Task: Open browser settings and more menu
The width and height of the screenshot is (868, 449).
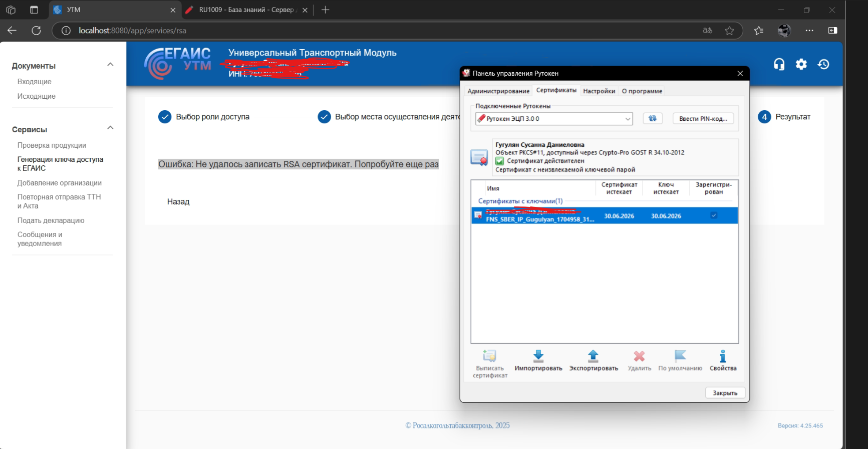Action: point(809,31)
